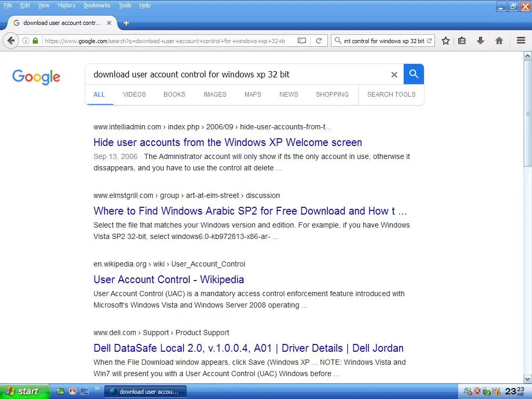Open 'Hide user accounts from the Windows XP' result
The height and width of the screenshot is (399, 532).
(x=228, y=142)
